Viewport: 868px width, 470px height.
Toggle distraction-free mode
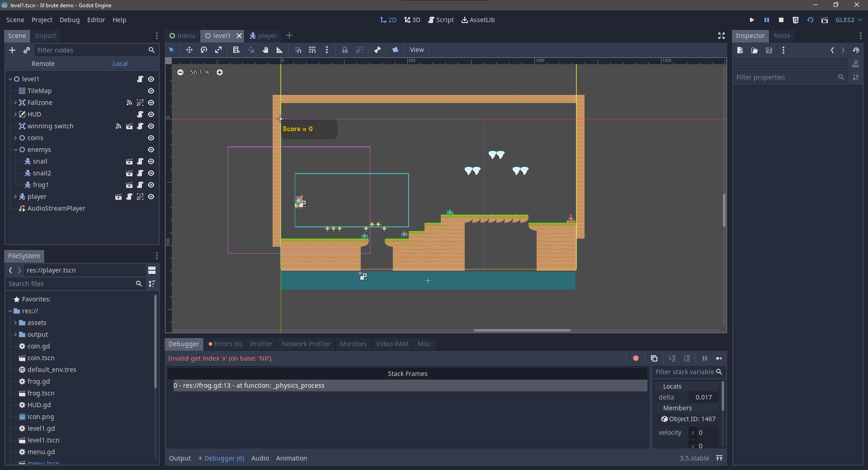722,36
